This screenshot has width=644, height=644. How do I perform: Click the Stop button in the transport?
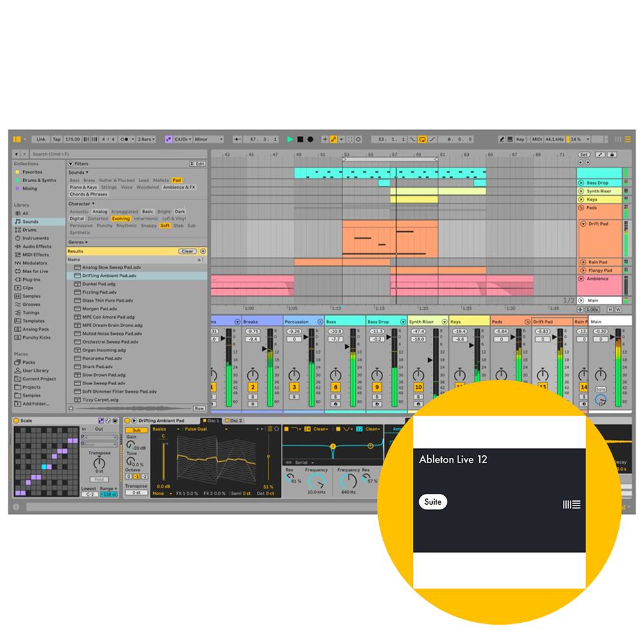(300, 139)
